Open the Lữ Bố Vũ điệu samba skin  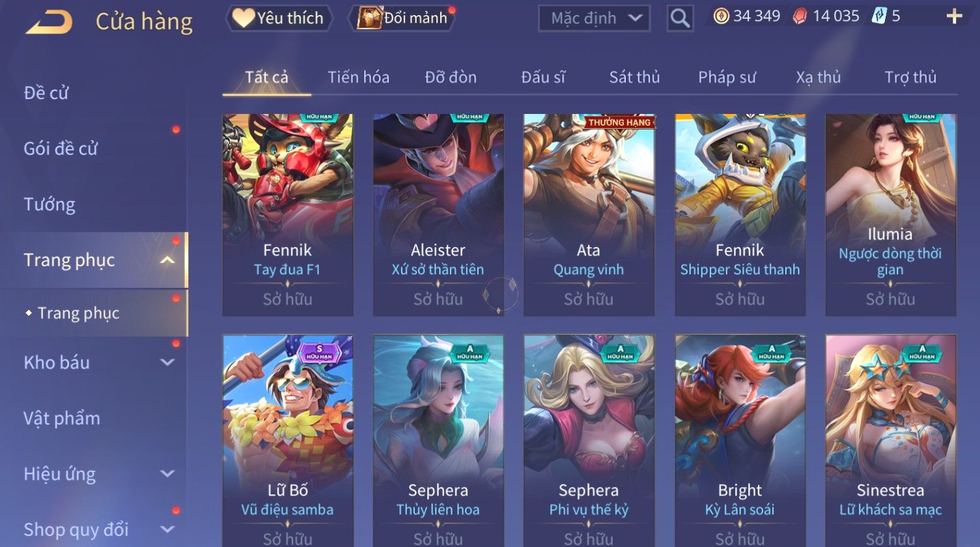coord(288,440)
